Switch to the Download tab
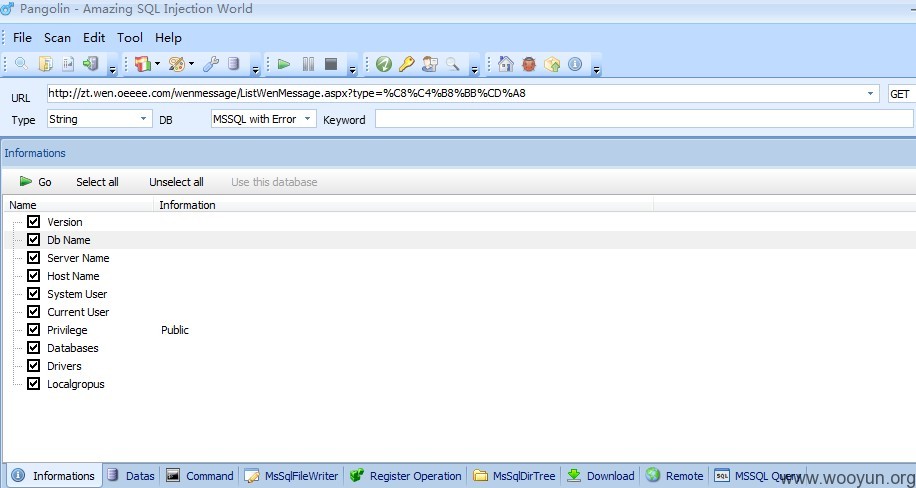The height and width of the screenshot is (488, 916). 601,476
